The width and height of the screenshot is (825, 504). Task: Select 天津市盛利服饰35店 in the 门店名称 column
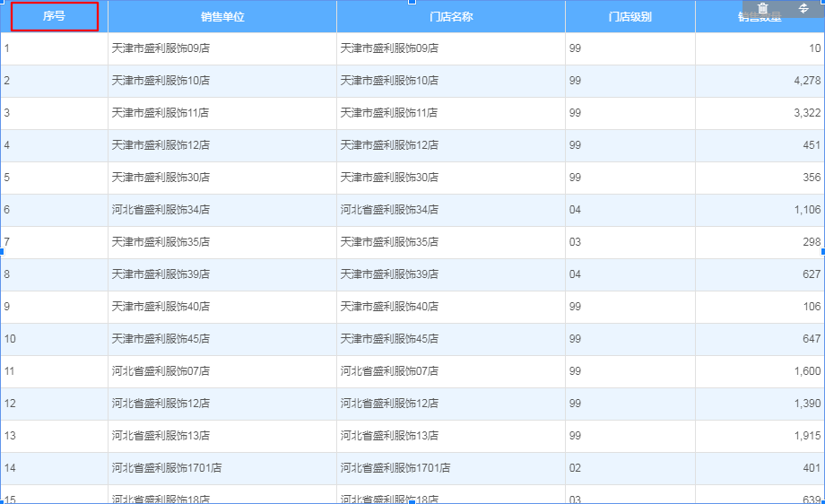click(389, 242)
